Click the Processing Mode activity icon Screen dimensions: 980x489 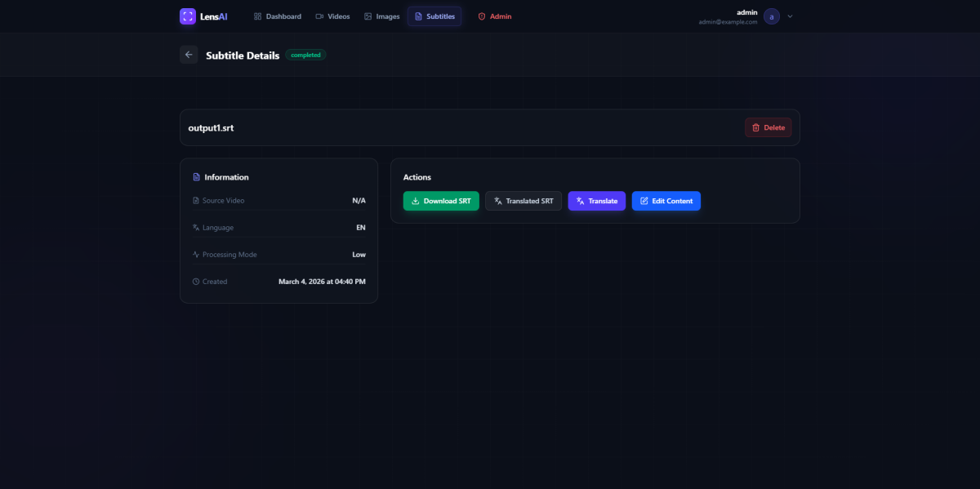coord(196,255)
